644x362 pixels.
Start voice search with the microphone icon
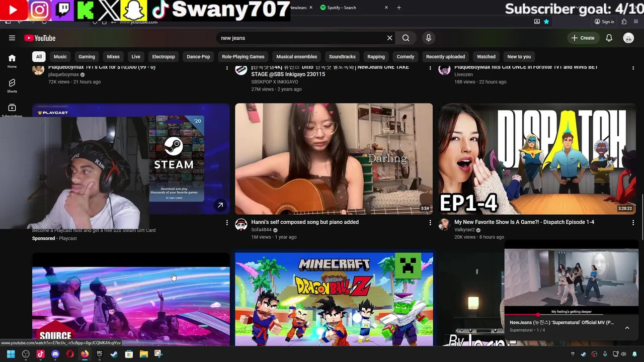(429, 38)
